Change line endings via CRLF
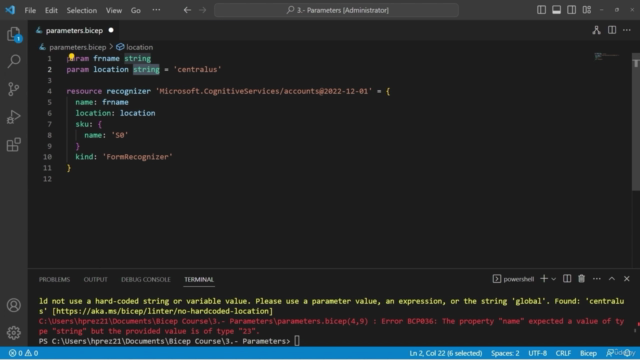Screen dimensions: 640x360 pos(563,353)
